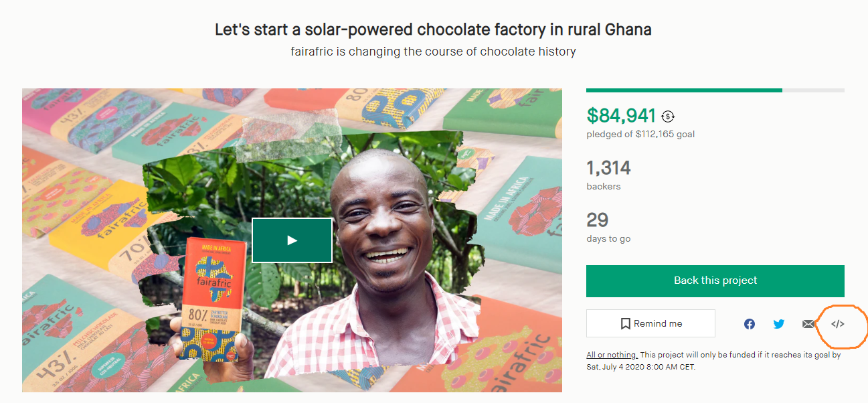Click the solar-powered chocolate factory title
This screenshot has height=403, width=868.
tap(433, 29)
